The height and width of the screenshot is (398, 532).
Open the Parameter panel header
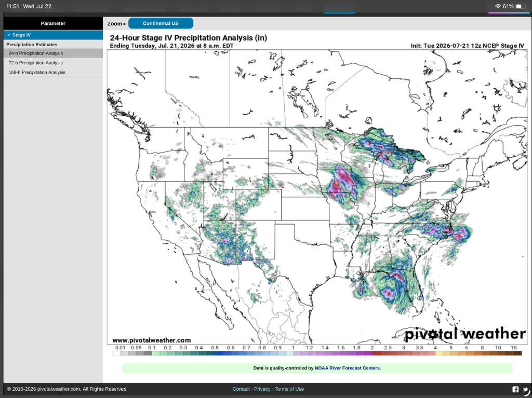pos(53,23)
